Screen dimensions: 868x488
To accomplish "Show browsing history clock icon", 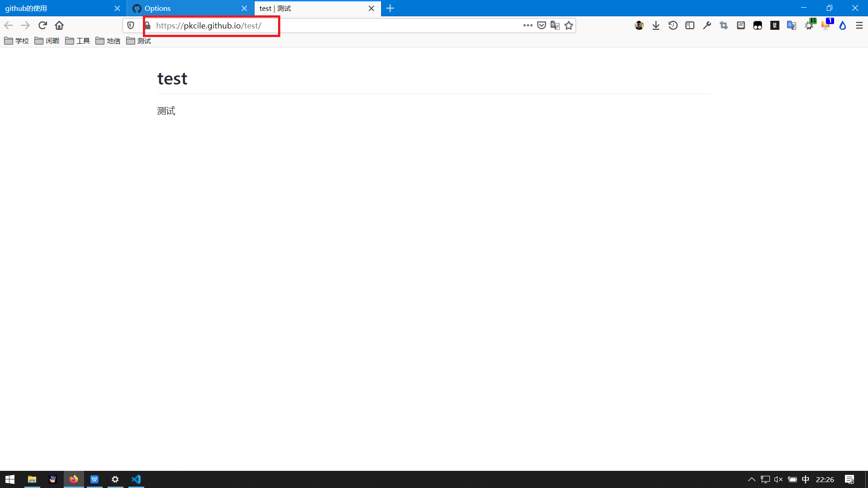I will (x=673, y=25).
